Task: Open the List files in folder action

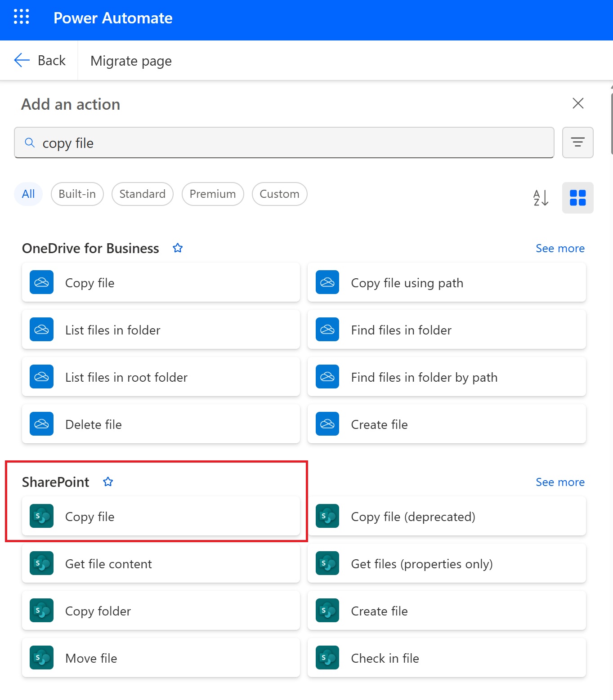Action: tap(161, 330)
